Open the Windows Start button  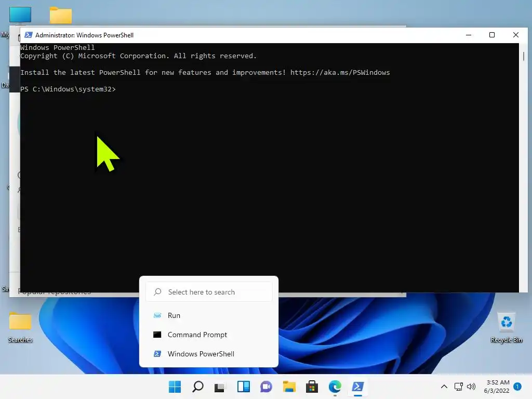[175, 387]
